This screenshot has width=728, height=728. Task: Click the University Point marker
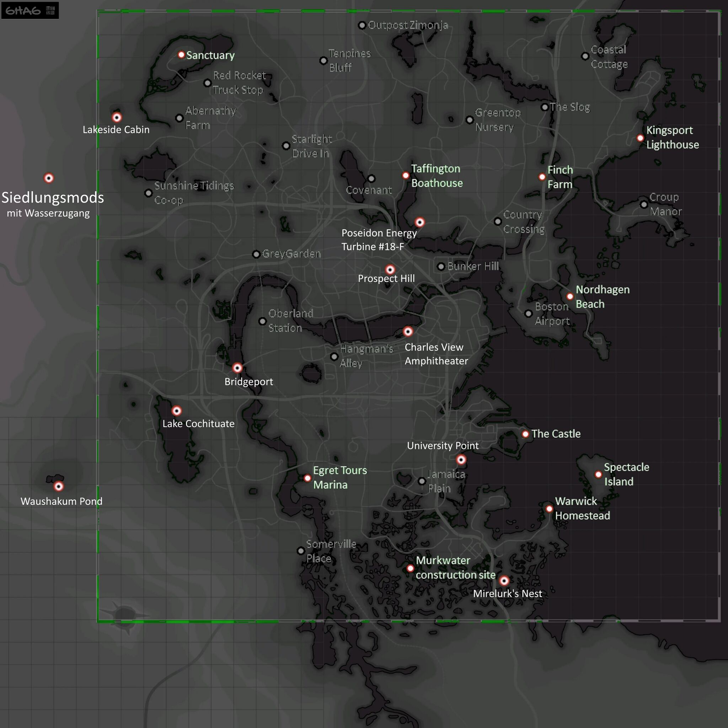tap(461, 459)
